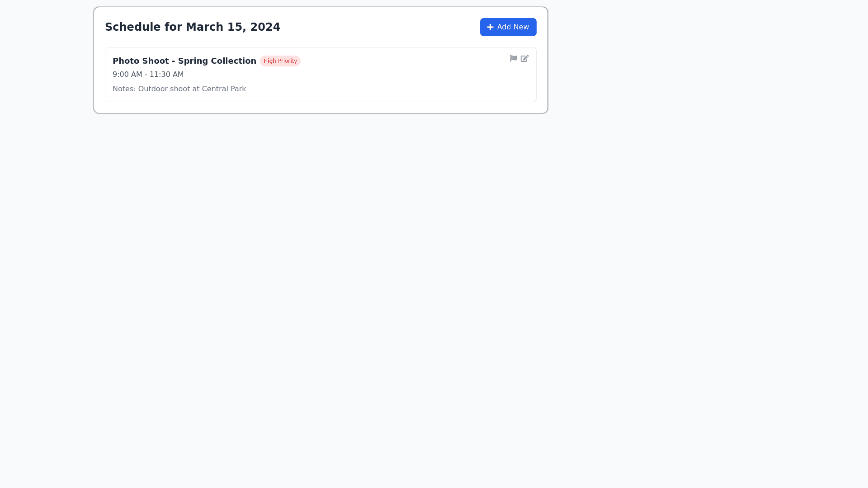
Task: Click the year 2024 in the heading
Action: click(x=265, y=27)
